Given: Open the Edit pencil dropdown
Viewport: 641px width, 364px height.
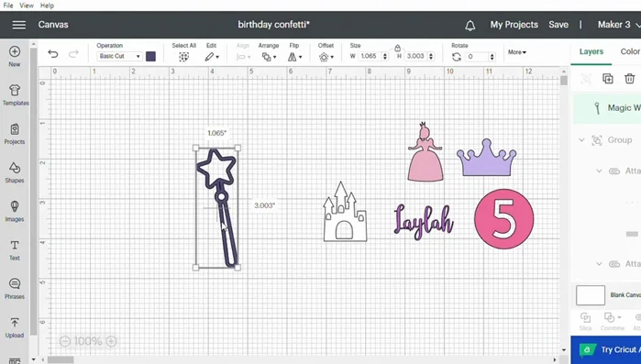Looking at the screenshot, I should (x=212, y=57).
